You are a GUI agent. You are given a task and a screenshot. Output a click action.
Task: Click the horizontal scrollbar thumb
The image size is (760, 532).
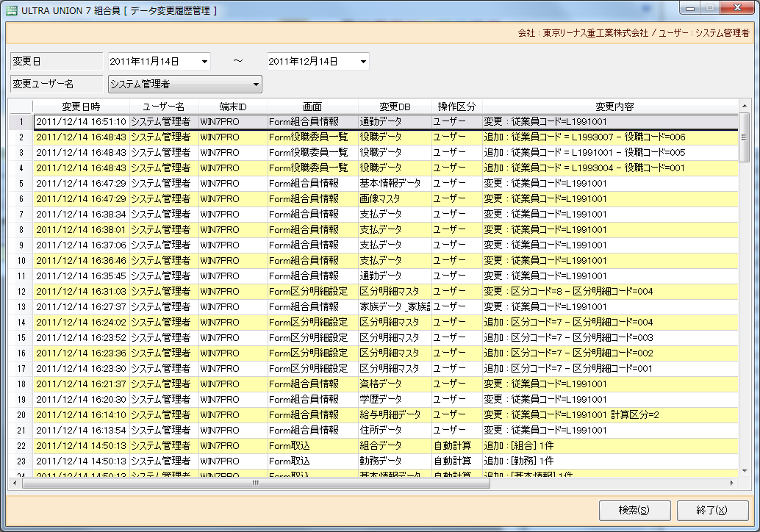click(255, 484)
